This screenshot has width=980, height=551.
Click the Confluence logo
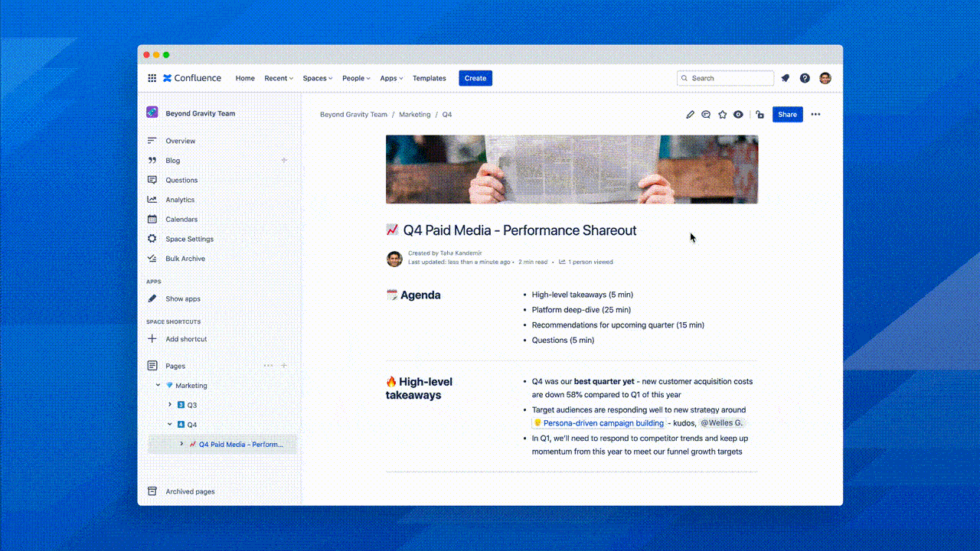click(192, 78)
